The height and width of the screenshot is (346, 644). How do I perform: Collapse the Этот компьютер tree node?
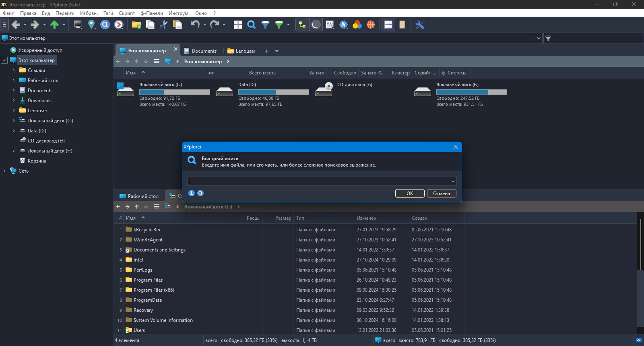point(4,60)
